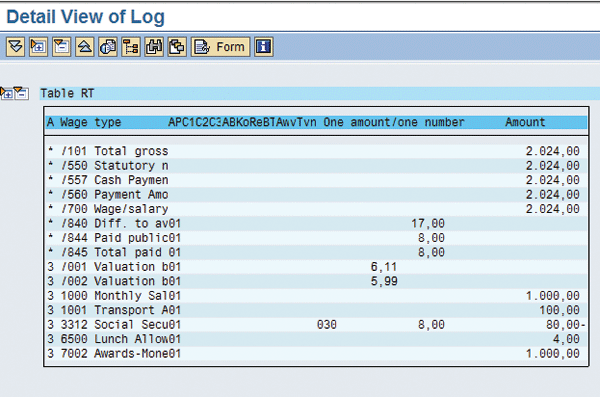
Task: Select the /001 Valuation b row
Action: (x=316, y=267)
